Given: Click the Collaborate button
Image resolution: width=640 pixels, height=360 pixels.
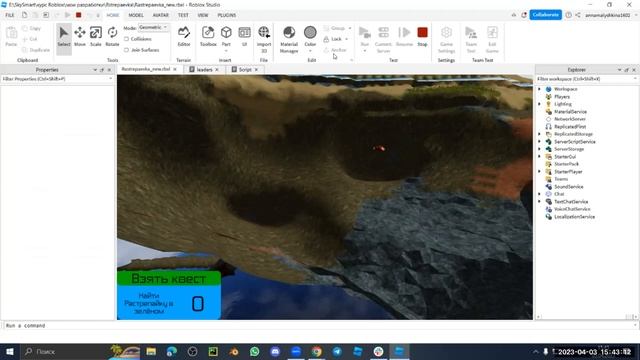Looking at the screenshot, I should click(546, 15).
